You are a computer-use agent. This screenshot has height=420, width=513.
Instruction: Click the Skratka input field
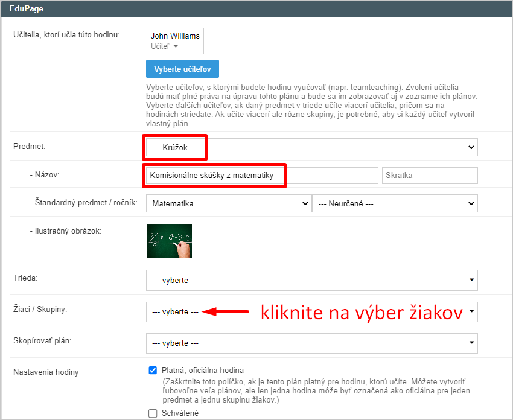tap(430, 176)
